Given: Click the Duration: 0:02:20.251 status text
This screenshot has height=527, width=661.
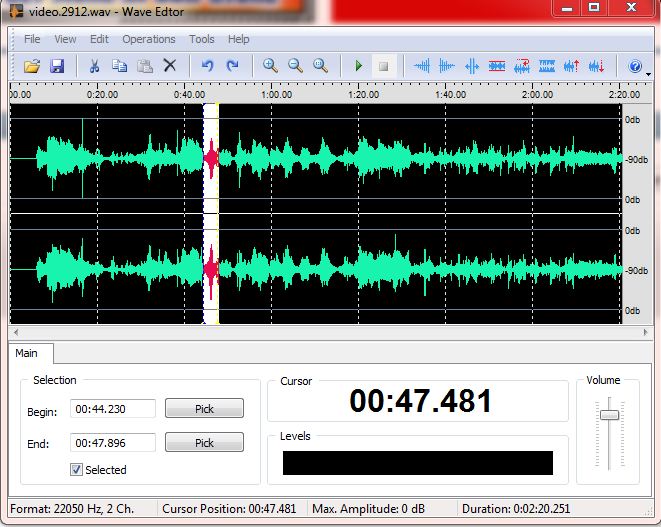Looking at the screenshot, I should click(x=516, y=509).
